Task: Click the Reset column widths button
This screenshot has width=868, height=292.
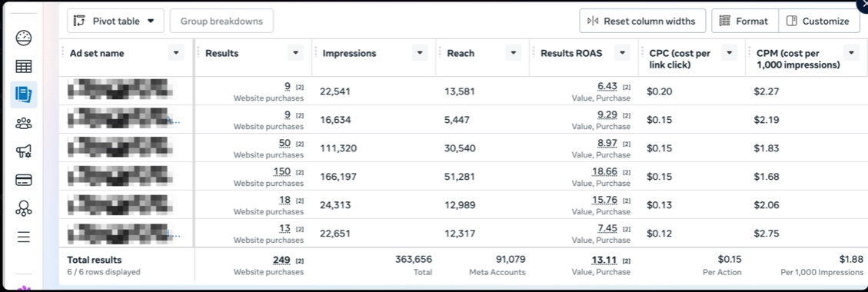Action: point(643,21)
